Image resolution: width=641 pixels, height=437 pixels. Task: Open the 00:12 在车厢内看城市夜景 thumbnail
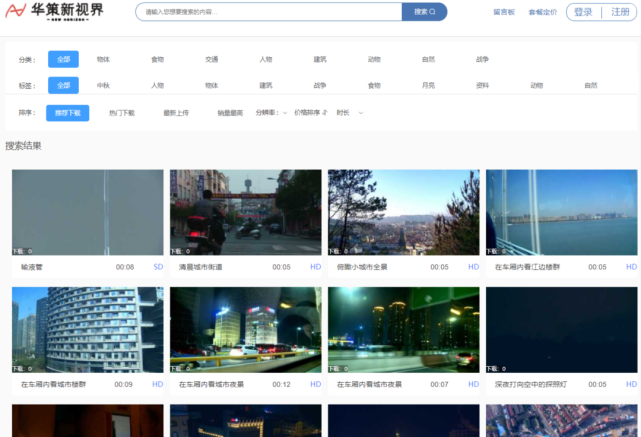246,330
